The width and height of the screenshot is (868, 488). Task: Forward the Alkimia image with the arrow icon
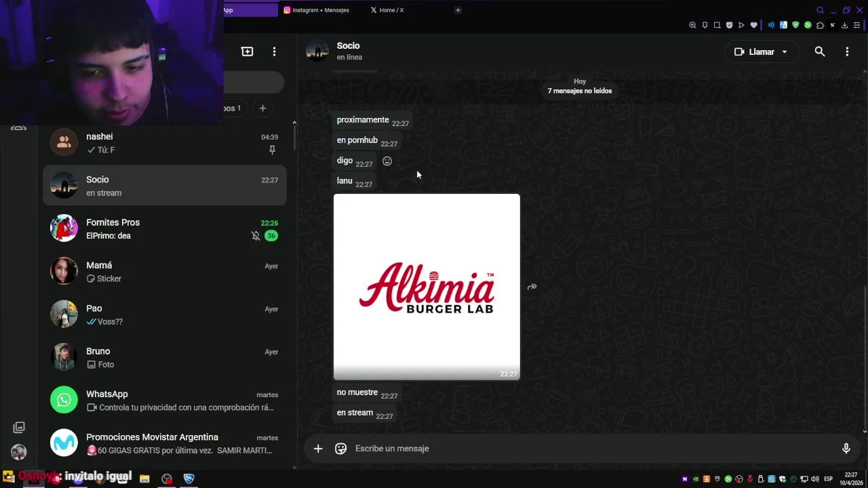click(x=532, y=287)
